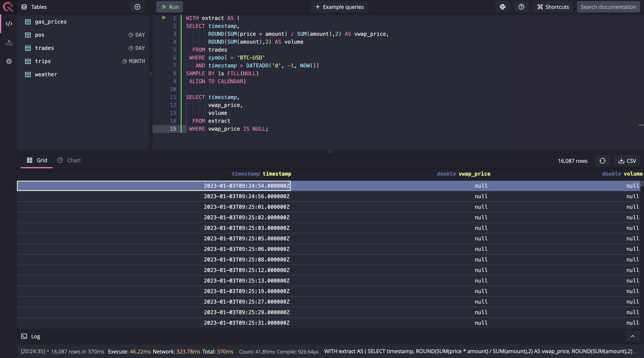Drag the resizer handle between editor and results

330,151
